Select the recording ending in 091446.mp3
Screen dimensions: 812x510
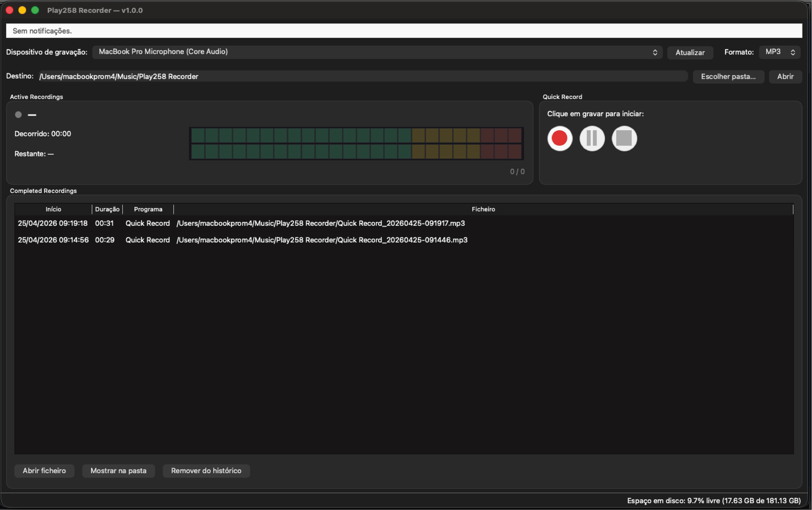[322, 240]
